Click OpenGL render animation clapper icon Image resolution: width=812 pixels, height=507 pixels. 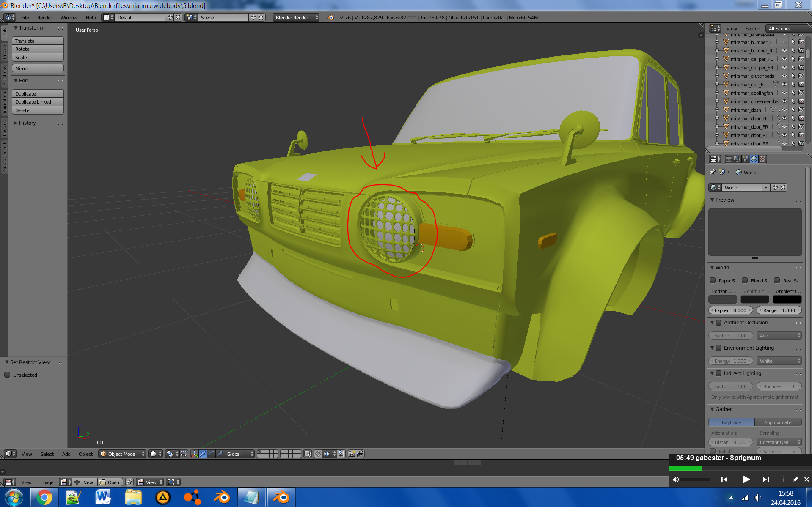click(x=360, y=454)
